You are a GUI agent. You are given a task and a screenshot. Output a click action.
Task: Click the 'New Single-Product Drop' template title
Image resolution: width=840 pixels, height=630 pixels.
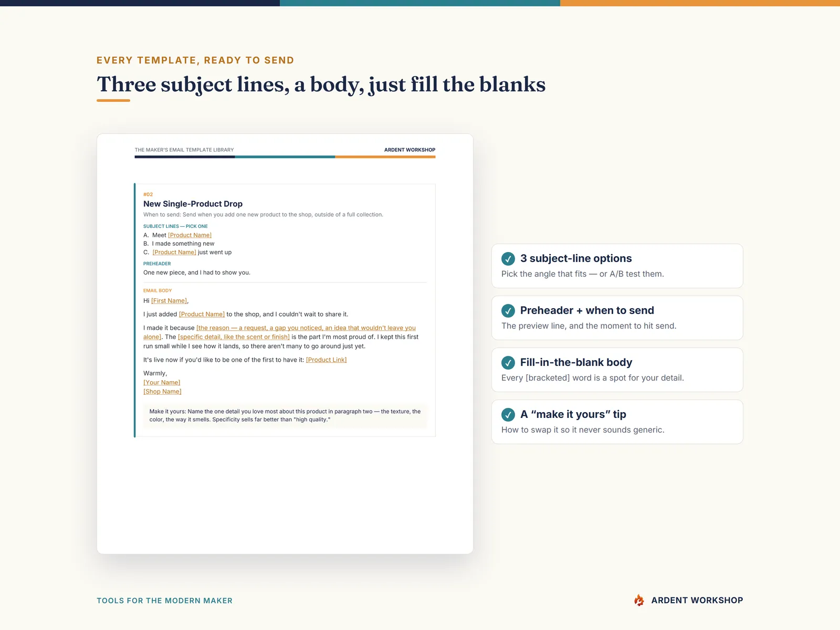point(193,204)
